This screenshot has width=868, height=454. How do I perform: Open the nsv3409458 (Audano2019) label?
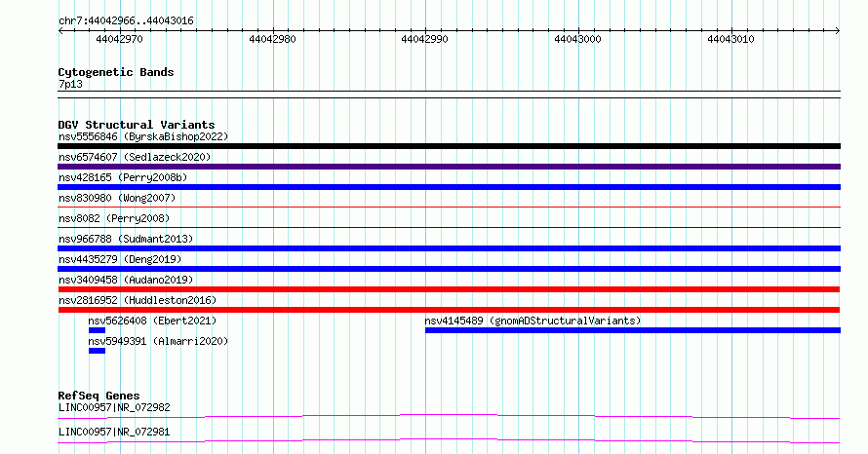click(x=126, y=280)
